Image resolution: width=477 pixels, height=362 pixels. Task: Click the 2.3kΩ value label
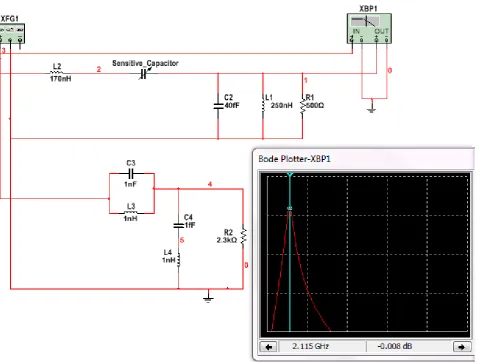pyautogui.click(x=227, y=240)
